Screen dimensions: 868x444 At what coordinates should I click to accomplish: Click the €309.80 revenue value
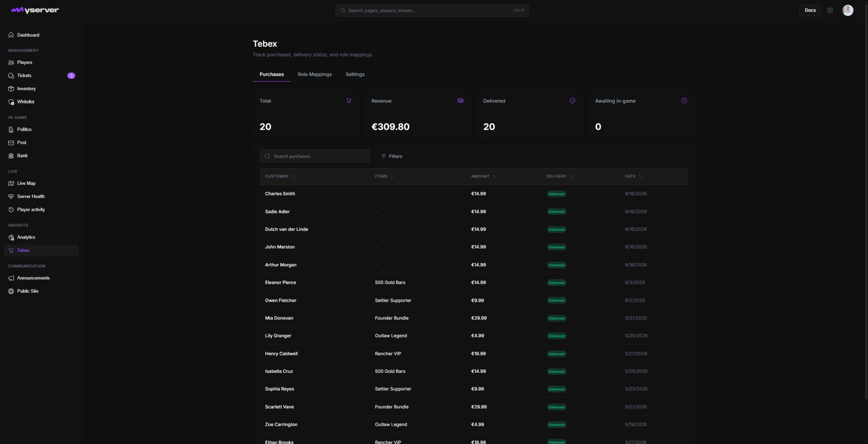click(x=390, y=127)
